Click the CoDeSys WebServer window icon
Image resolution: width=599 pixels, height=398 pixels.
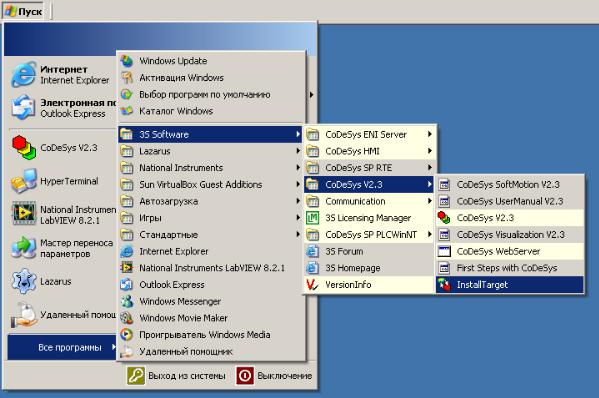tap(444, 251)
